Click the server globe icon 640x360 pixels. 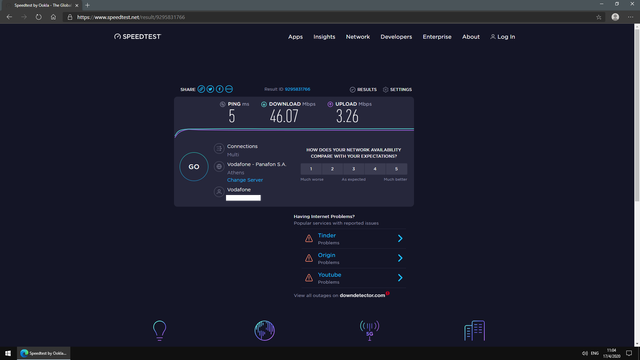tap(219, 167)
